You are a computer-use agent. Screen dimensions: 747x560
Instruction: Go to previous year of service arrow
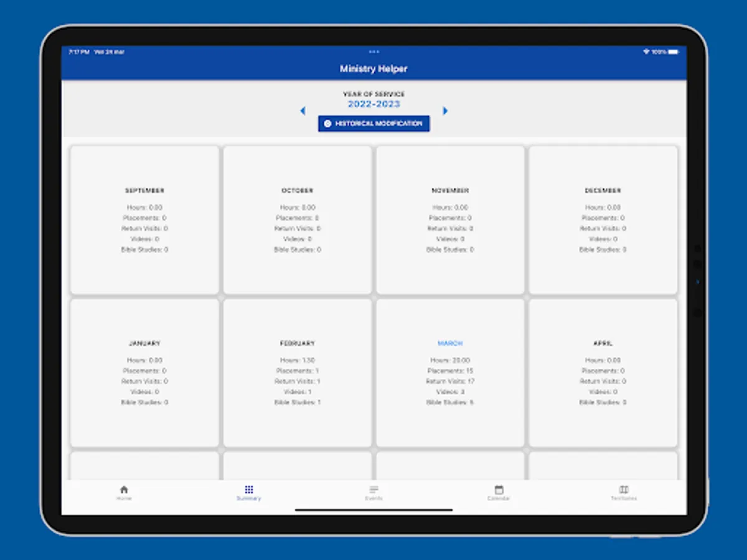303,111
